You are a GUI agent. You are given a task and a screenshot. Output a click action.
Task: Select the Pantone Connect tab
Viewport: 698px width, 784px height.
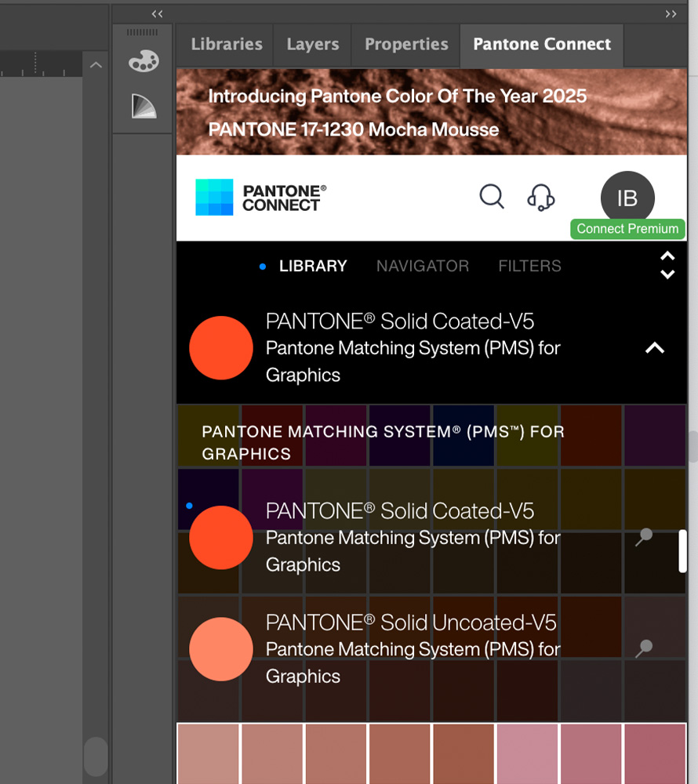point(542,45)
